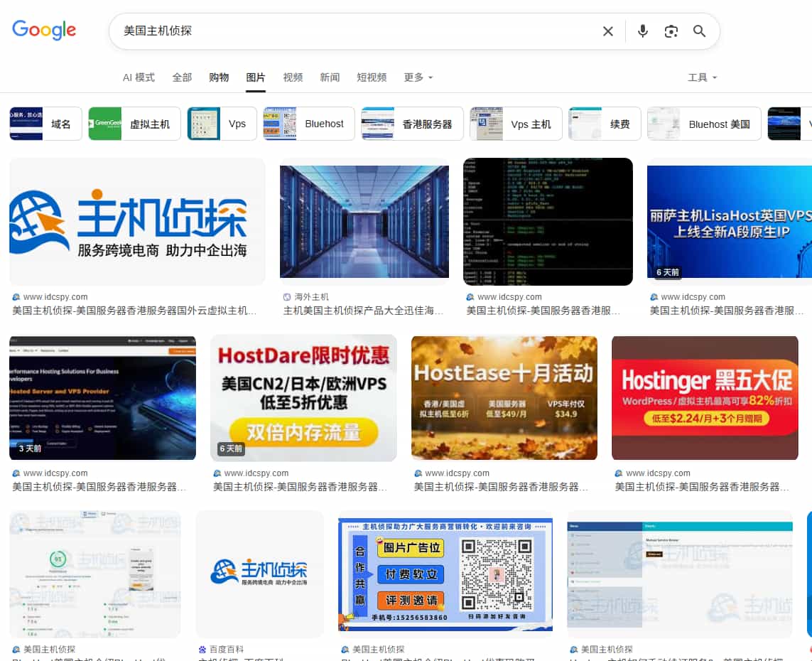Open the AI 模式 search mode

[138, 77]
